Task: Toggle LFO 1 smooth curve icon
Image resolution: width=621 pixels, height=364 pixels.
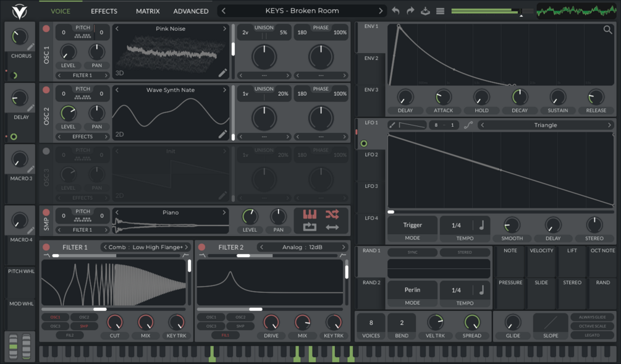Action: tap(468, 125)
